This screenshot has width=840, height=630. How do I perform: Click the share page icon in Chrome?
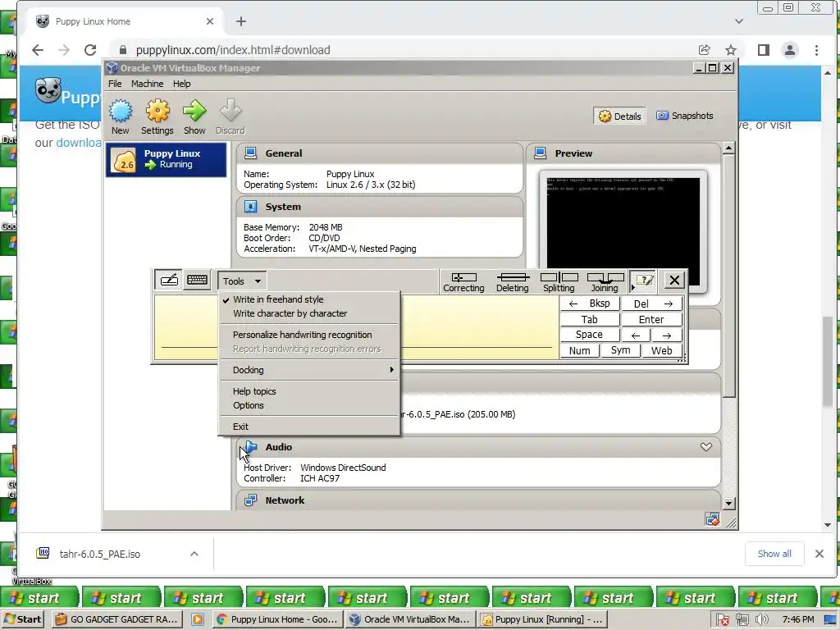705,50
